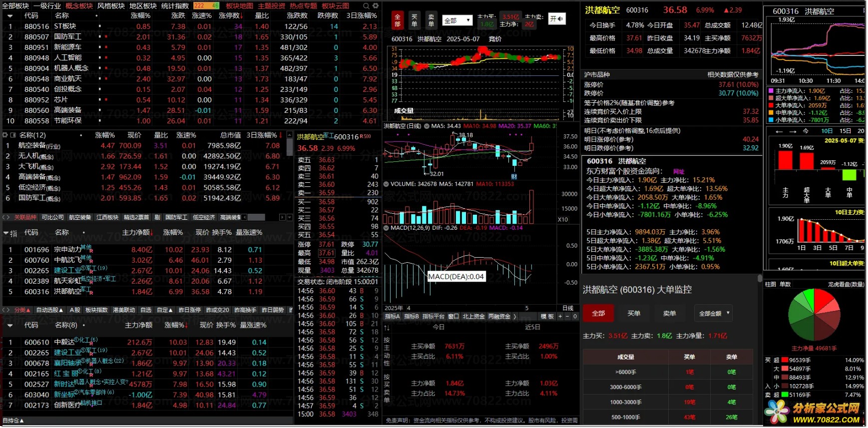Switch to 10日 period in flow chart
The image size is (868, 428).
tap(827, 131)
